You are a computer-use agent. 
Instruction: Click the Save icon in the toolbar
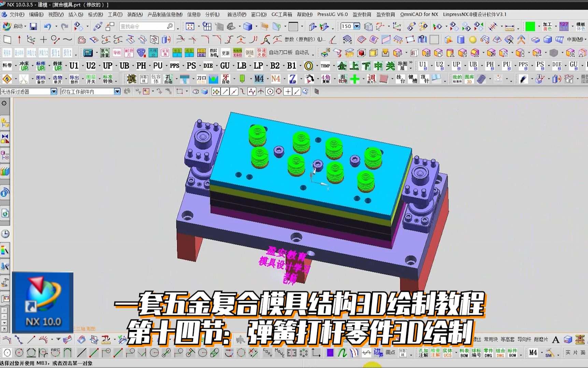(33, 26)
